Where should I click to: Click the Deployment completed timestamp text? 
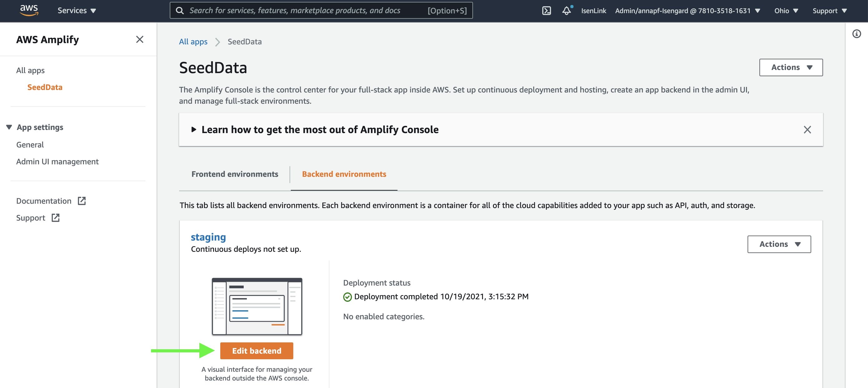[441, 296]
